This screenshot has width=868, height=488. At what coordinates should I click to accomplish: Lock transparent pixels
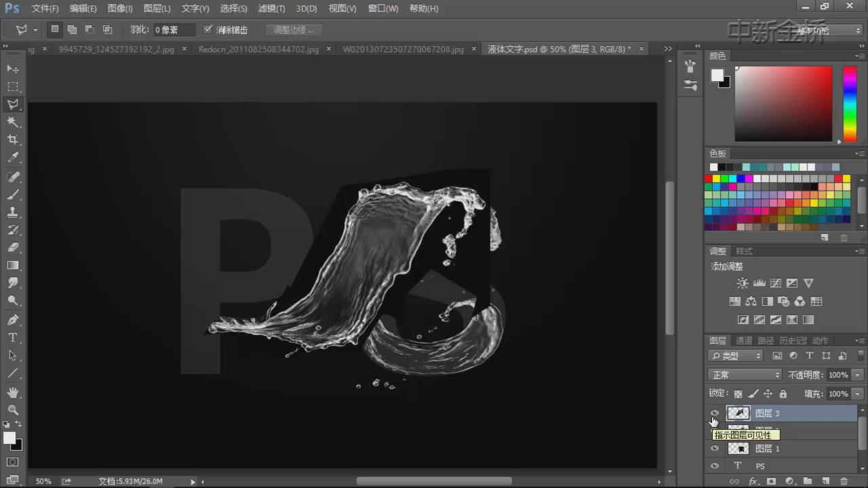[x=738, y=394]
